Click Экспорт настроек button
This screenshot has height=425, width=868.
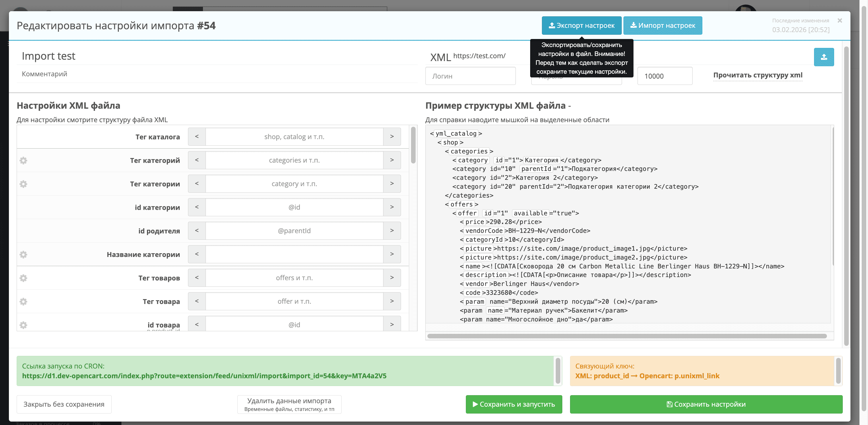(582, 26)
